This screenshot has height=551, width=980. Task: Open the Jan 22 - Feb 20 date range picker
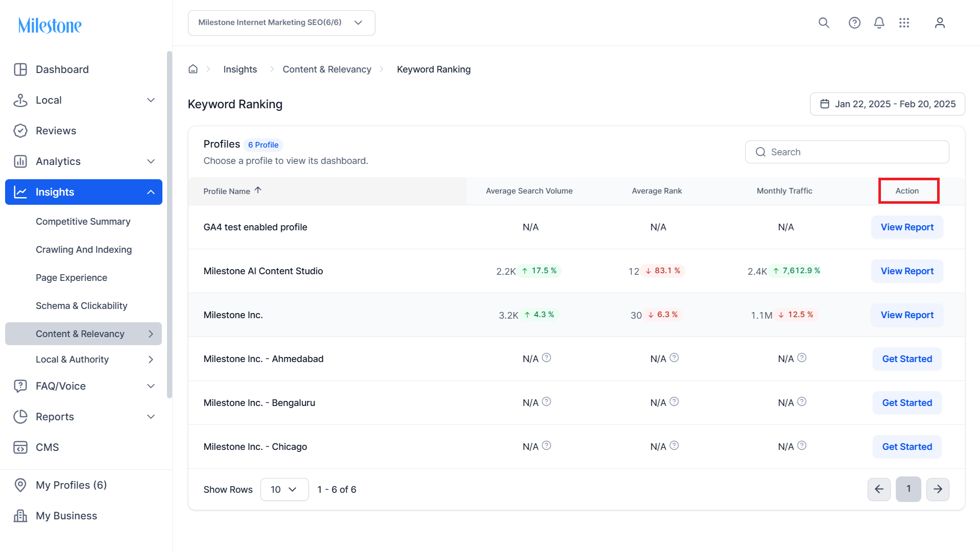coord(888,104)
